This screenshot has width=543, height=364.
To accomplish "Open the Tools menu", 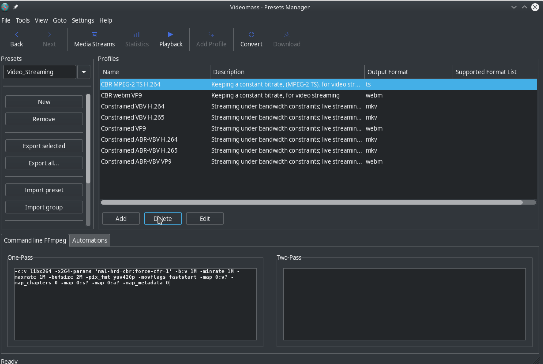I will click(x=23, y=20).
